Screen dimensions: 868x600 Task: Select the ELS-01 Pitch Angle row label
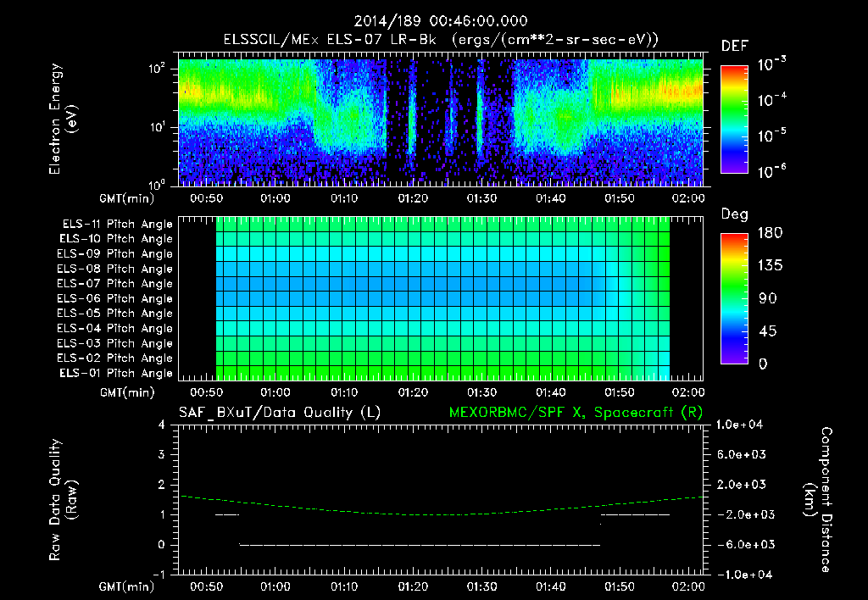[116, 373]
